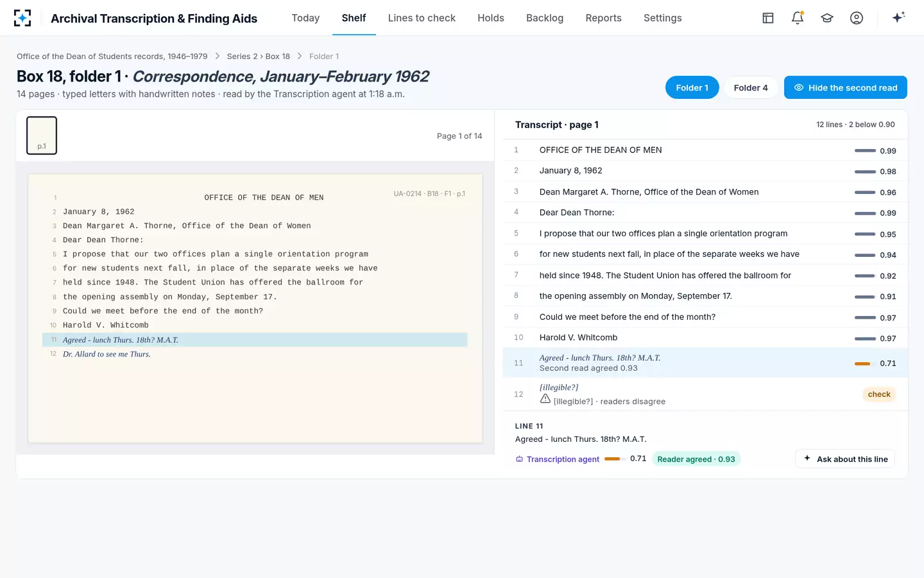
Task: Click the Transcription agent 0.71 confidence bar
Action: [615, 459]
